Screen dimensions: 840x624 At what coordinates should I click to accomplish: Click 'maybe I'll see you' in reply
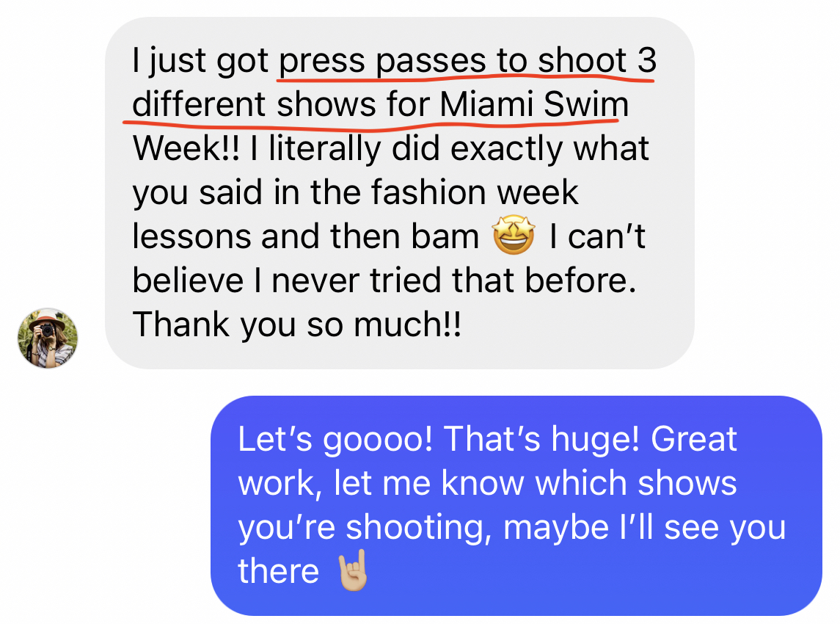(644, 529)
